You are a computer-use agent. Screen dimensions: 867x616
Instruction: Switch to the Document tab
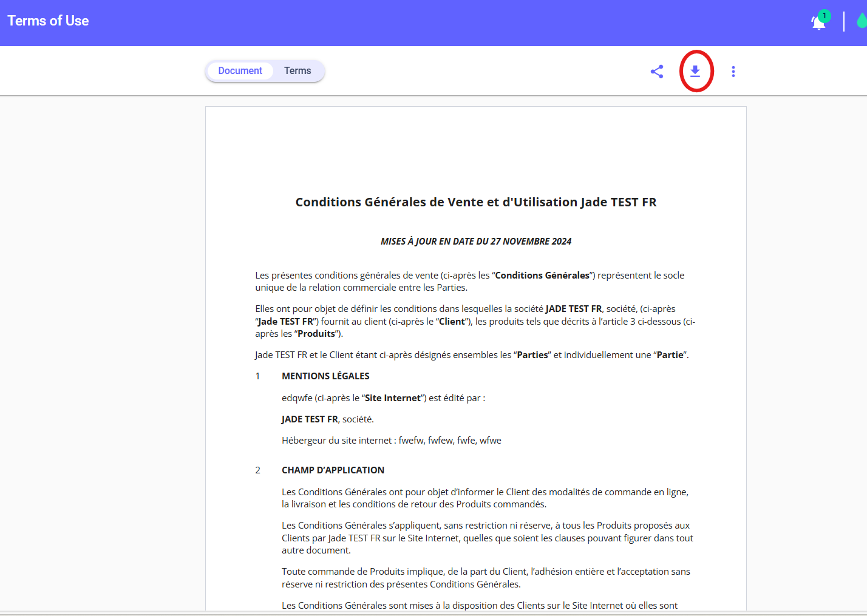(x=240, y=71)
